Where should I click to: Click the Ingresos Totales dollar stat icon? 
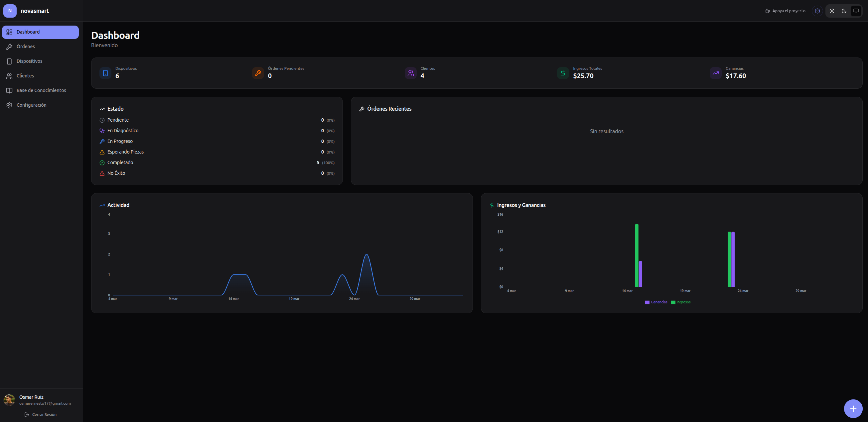point(563,73)
